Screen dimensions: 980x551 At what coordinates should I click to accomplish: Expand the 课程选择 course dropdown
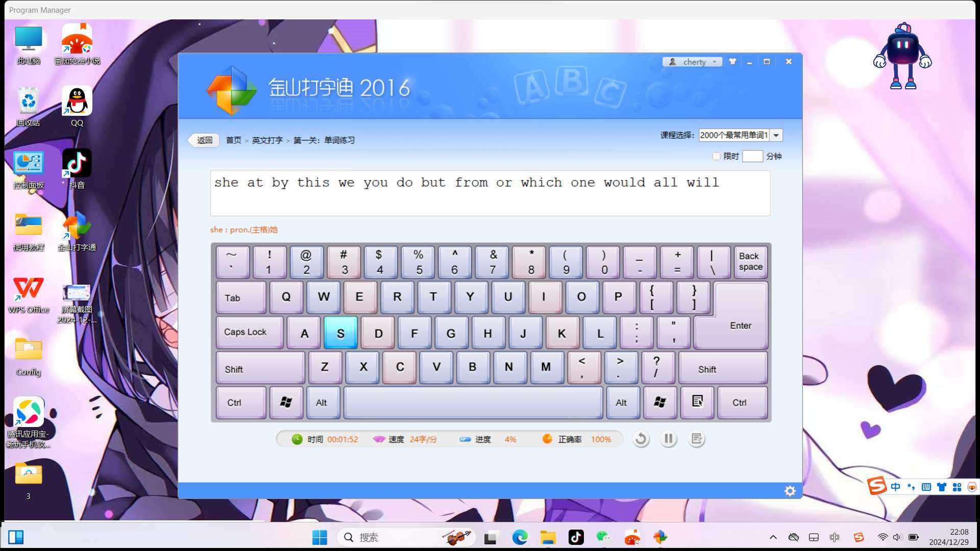pyautogui.click(x=776, y=135)
